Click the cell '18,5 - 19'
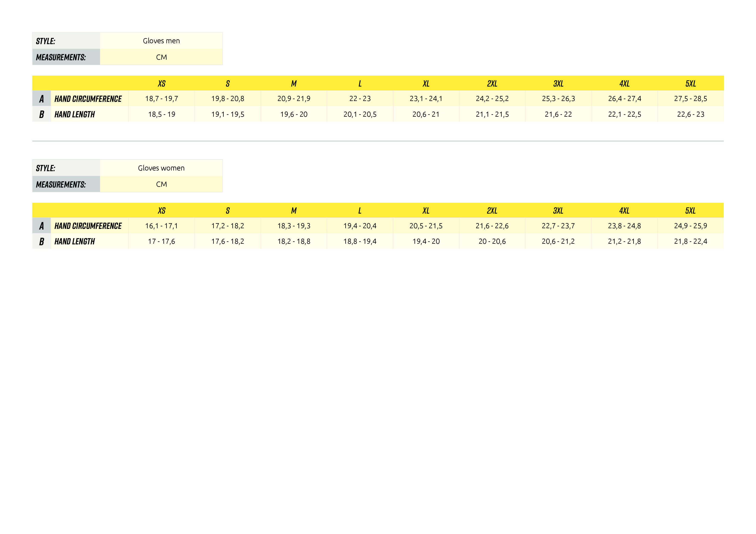Image resolution: width=756 pixels, height=534 pixels. click(x=162, y=114)
